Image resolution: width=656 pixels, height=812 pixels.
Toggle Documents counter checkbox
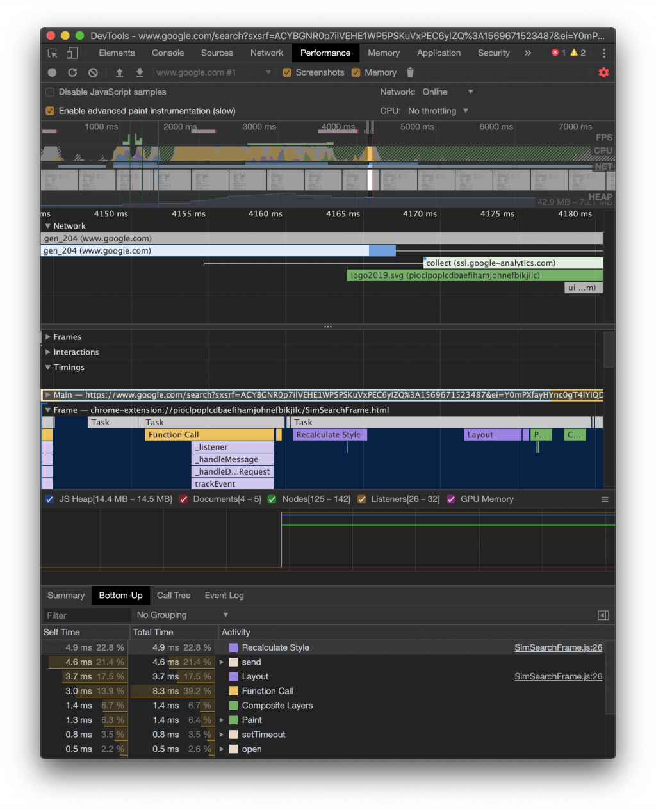click(184, 499)
